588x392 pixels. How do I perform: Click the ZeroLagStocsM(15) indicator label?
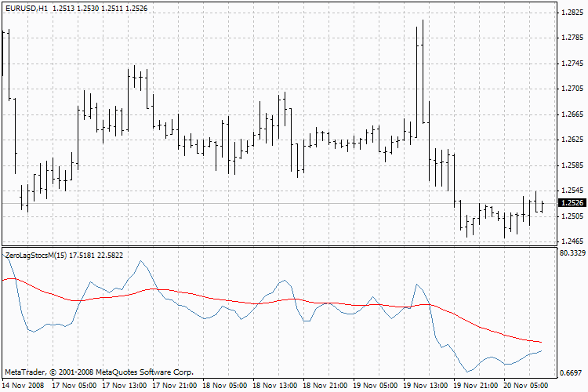tap(35, 255)
